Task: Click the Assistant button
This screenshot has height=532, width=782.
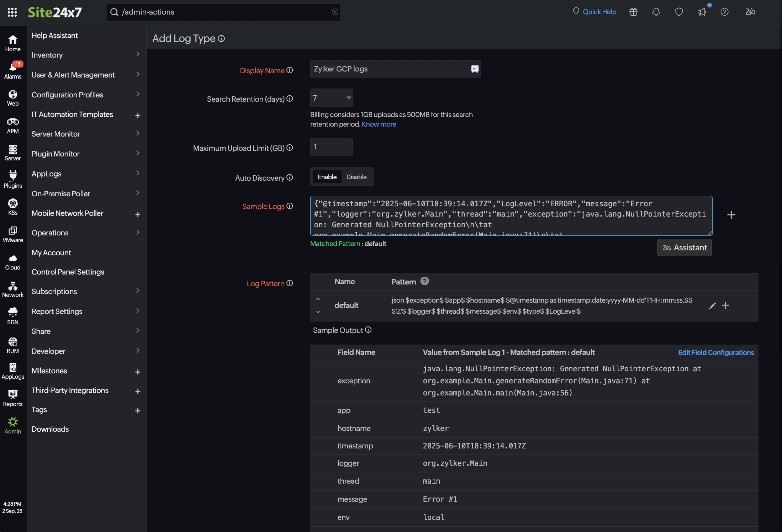Action: (684, 248)
